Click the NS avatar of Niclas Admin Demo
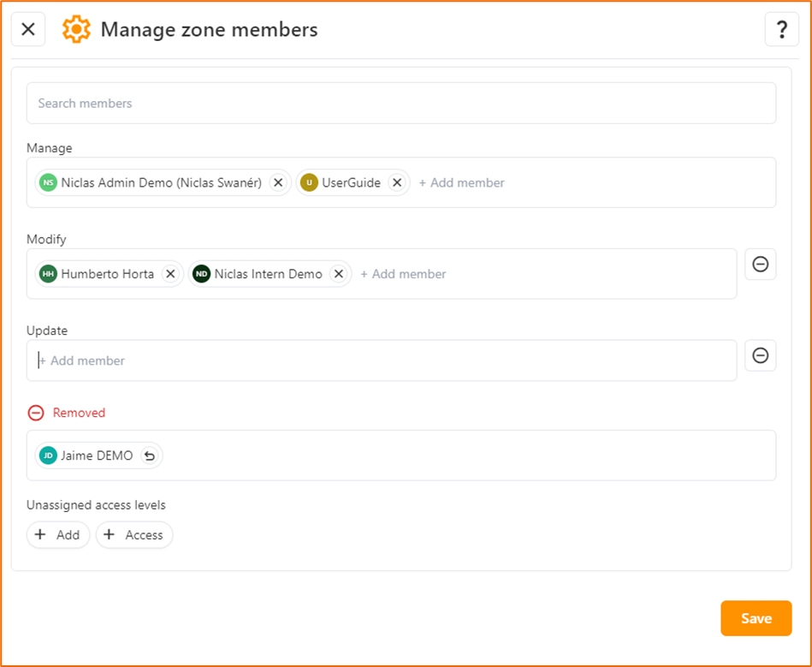The height and width of the screenshot is (667, 812). [x=49, y=182]
